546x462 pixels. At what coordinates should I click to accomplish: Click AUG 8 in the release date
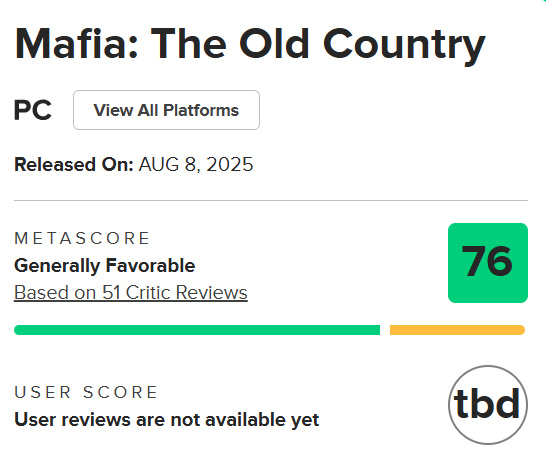pos(169,165)
